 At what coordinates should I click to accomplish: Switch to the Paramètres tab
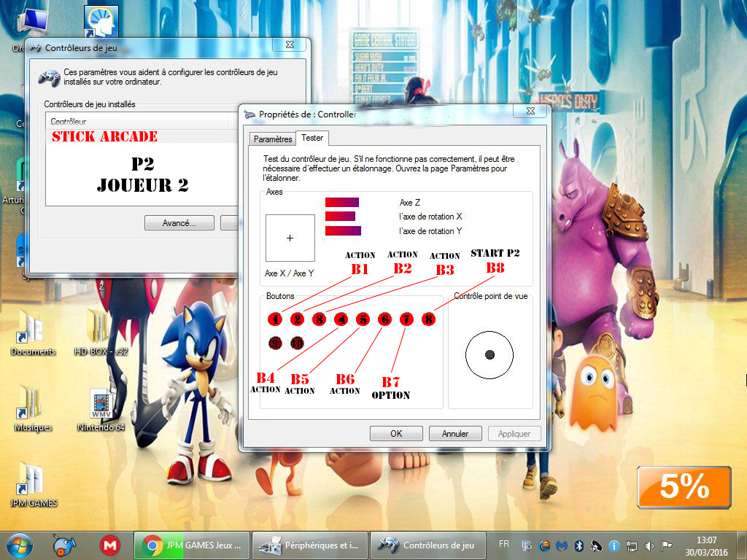[273, 139]
